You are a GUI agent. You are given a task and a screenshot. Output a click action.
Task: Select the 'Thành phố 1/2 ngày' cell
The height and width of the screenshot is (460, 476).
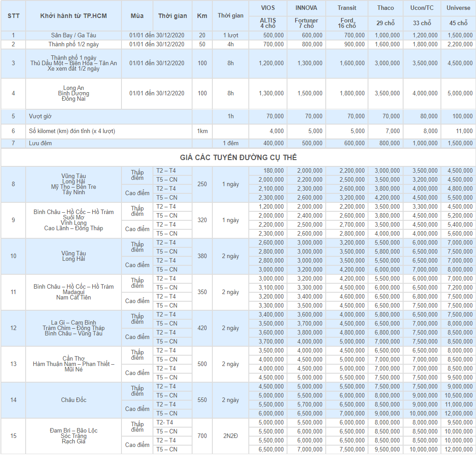tap(73, 44)
